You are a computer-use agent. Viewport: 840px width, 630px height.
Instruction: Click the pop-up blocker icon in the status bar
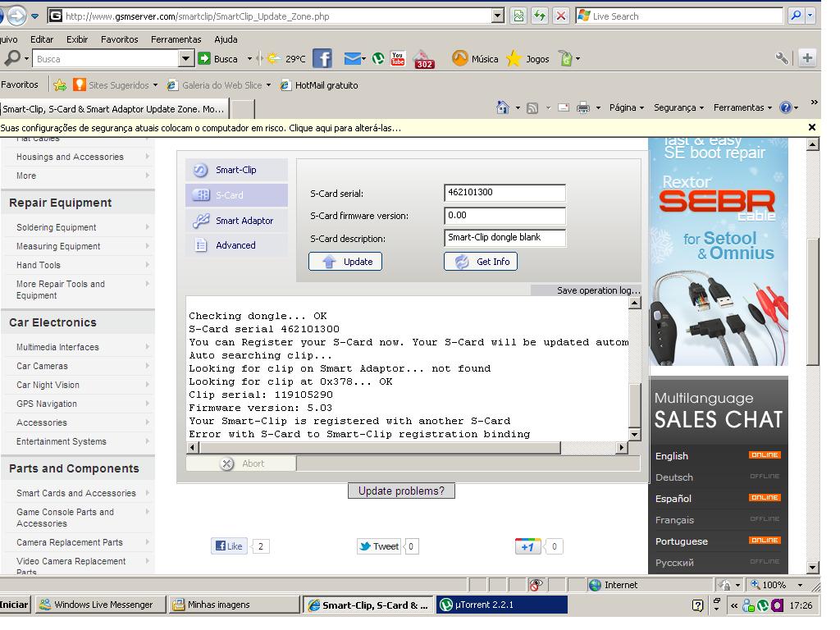pyautogui.click(x=535, y=584)
